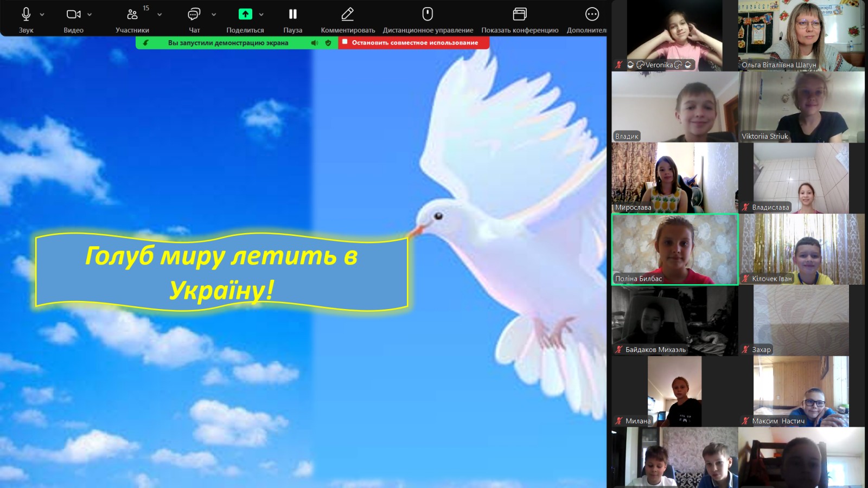Toggle the camera (Видео) icon
The image size is (868, 488).
tap(73, 15)
